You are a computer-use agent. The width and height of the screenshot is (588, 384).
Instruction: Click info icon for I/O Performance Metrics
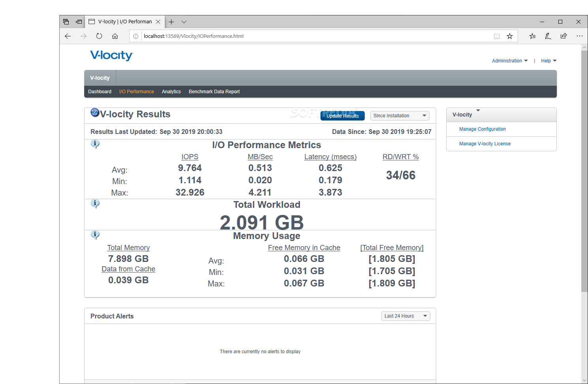tap(95, 144)
